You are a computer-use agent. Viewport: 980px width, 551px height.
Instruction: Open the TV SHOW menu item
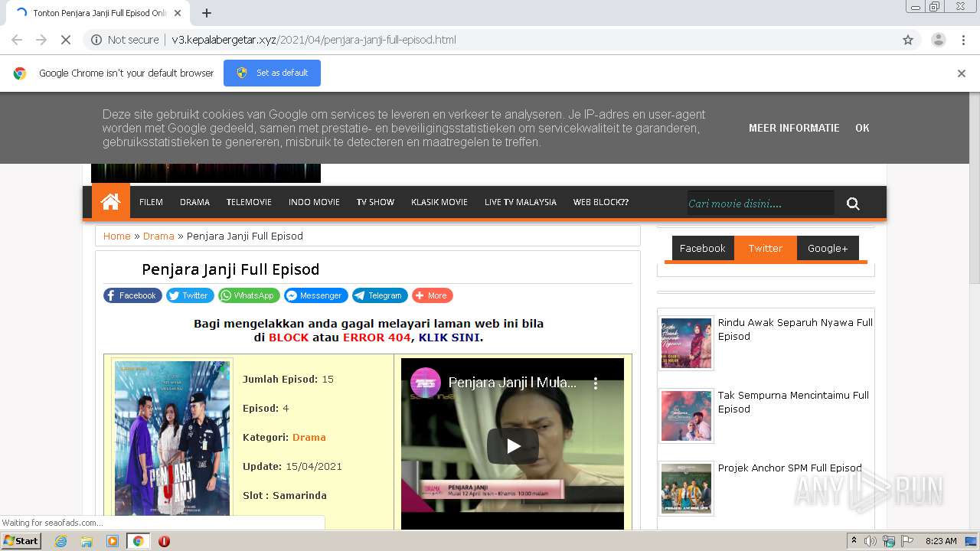coord(375,202)
